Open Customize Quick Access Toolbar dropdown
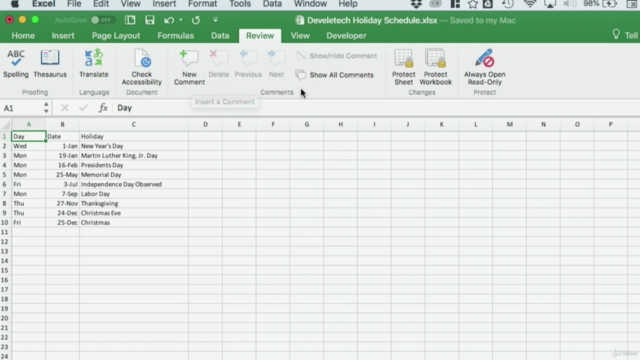The height and width of the screenshot is (360, 640). [216, 20]
